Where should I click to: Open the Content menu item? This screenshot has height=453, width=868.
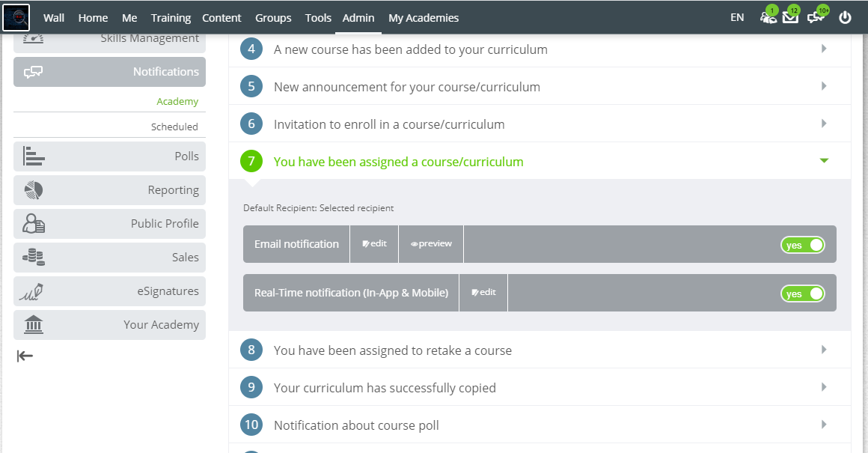point(221,18)
